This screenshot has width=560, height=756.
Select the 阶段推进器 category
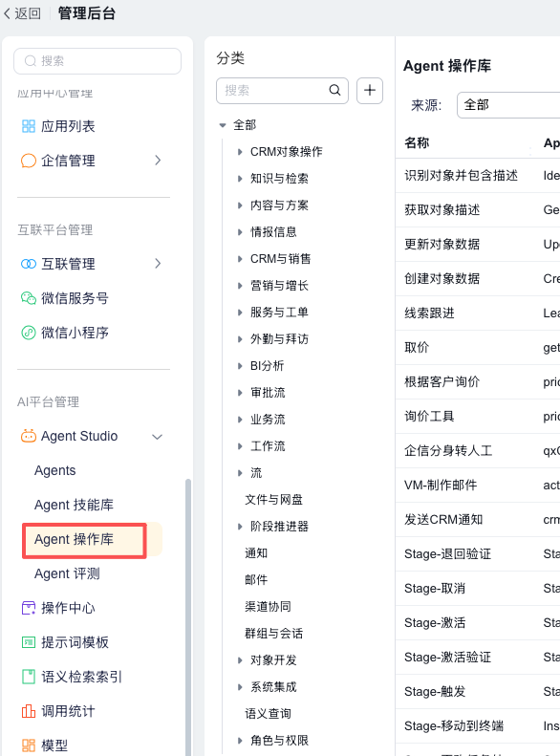click(x=279, y=527)
